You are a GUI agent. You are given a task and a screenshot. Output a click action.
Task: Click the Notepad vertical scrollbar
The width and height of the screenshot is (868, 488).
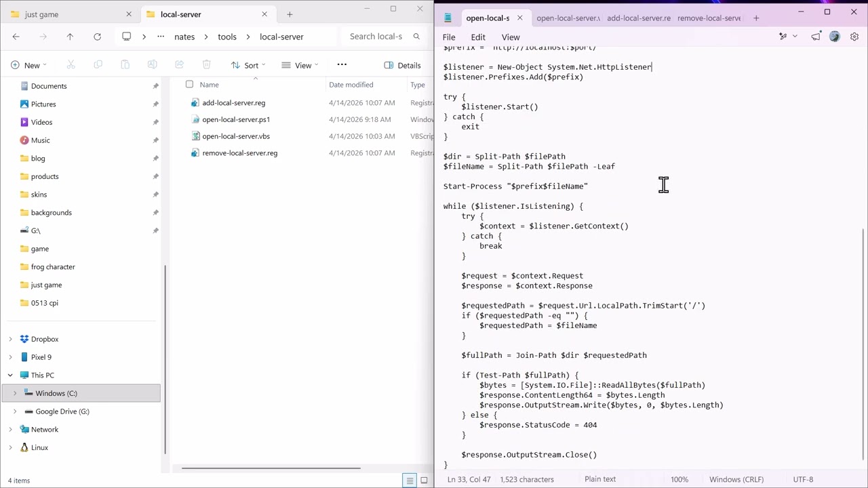(x=863, y=345)
